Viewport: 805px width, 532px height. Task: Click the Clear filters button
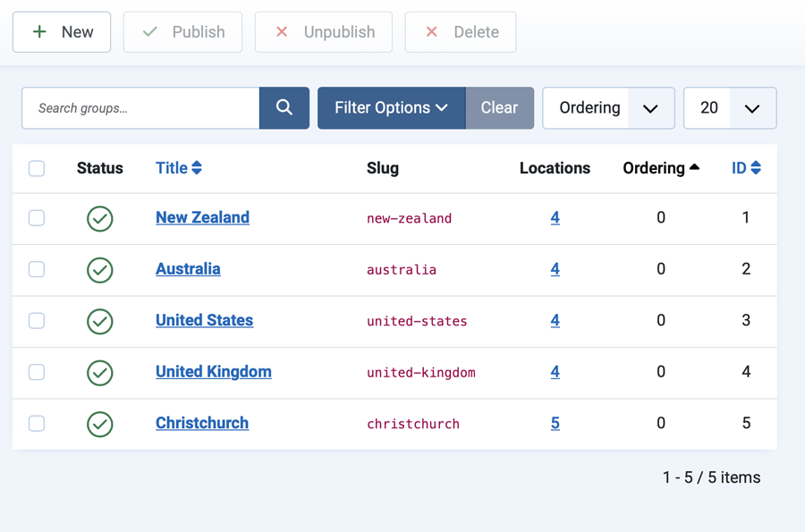(499, 108)
